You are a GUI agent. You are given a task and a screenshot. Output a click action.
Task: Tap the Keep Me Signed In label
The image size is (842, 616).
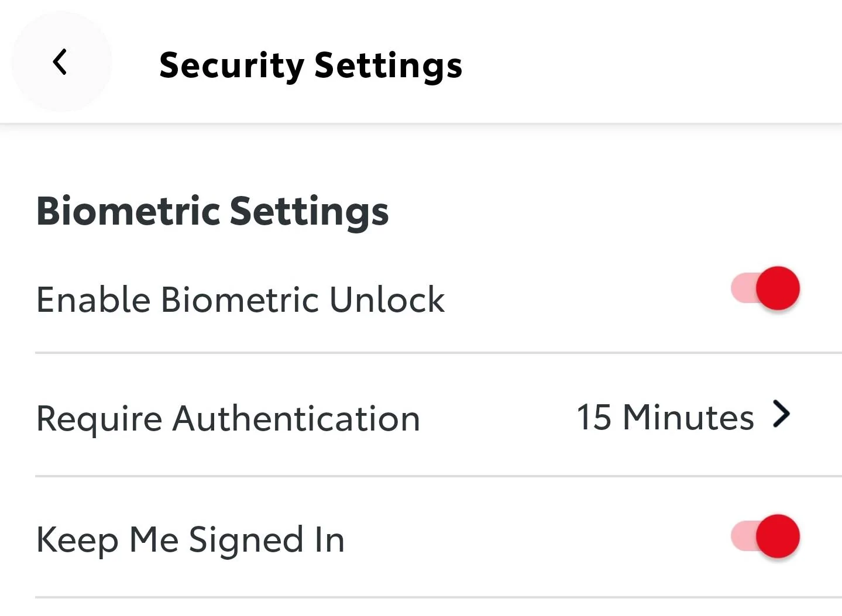coord(190,539)
